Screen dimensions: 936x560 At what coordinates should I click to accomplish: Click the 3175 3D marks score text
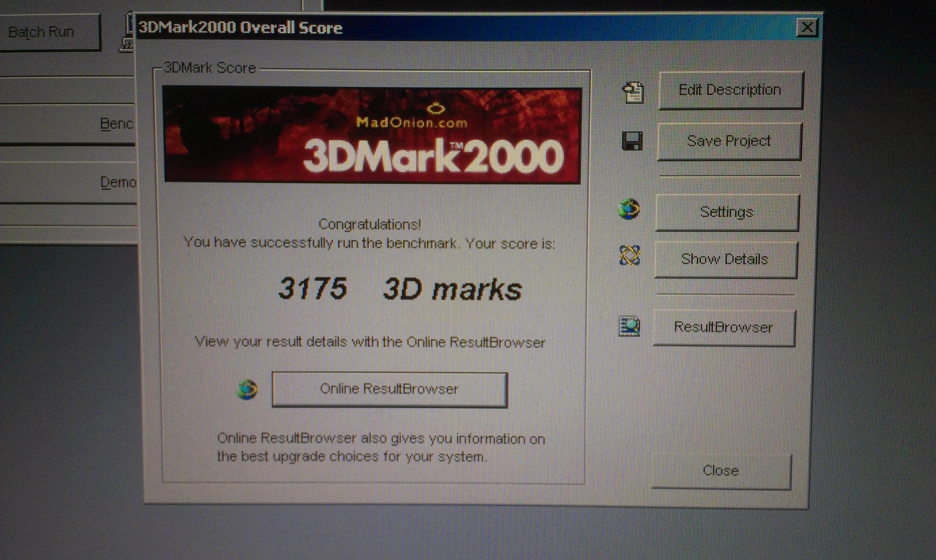(x=400, y=288)
